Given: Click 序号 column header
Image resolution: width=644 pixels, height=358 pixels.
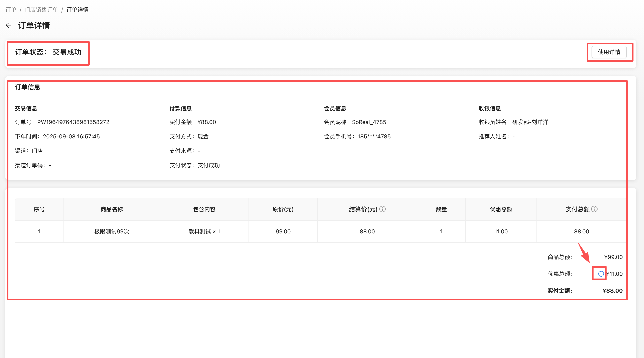Looking at the screenshot, I should [39, 209].
